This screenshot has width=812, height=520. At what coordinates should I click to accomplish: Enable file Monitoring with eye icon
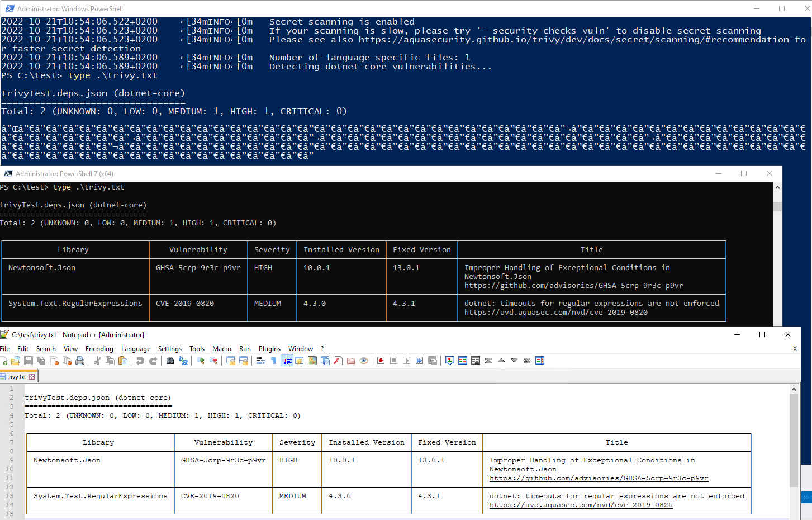[x=363, y=361]
